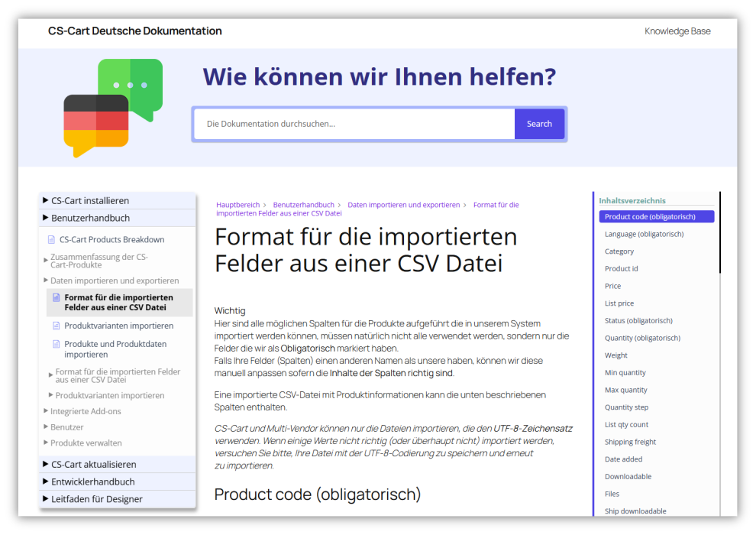The height and width of the screenshot is (535, 756).
Task: Jump to Max quantity section
Action: coord(626,391)
